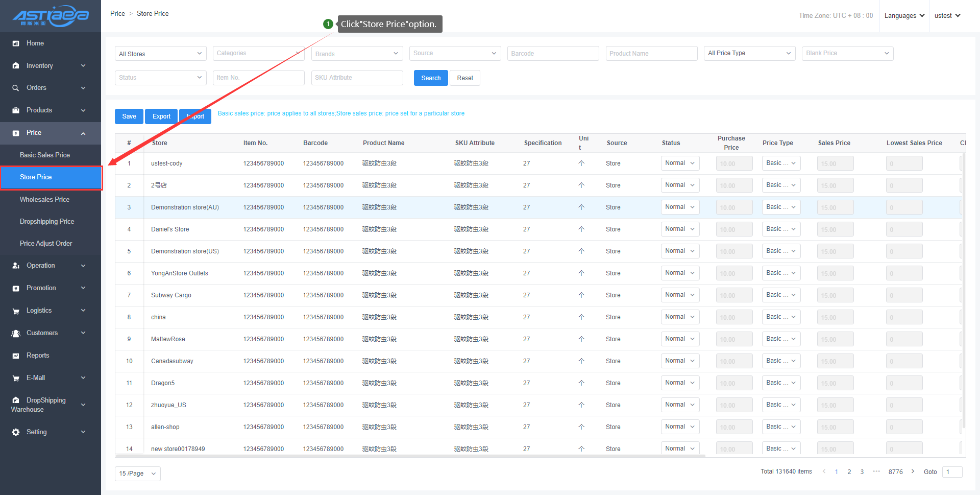
Task: Open Status dropdown for ustest-cody row
Action: (x=679, y=163)
